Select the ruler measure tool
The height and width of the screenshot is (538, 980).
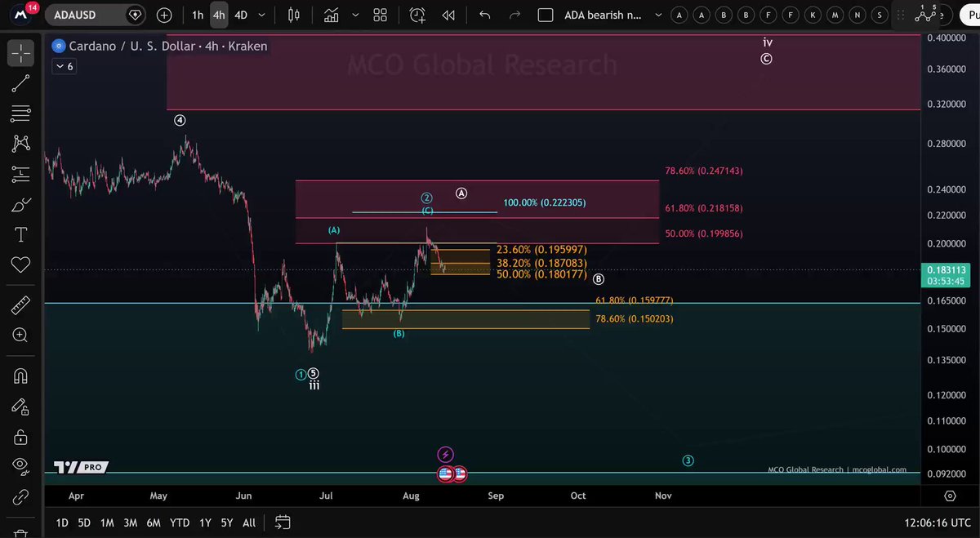click(20, 305)
